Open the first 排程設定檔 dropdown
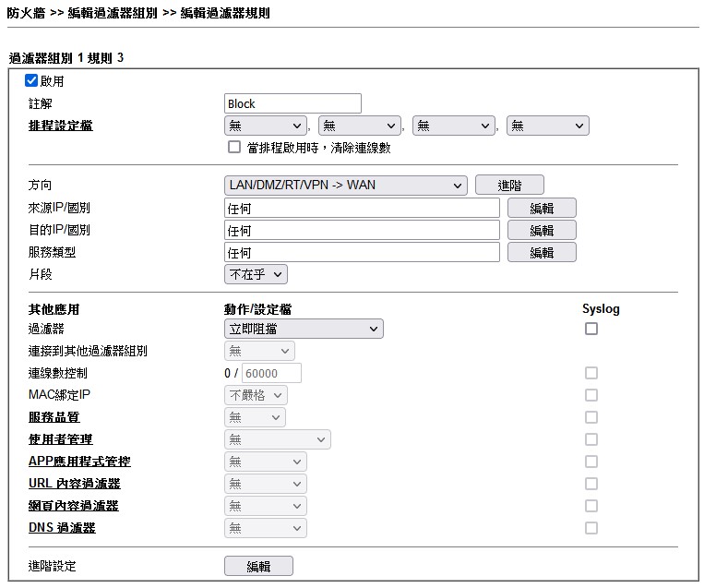 coord(266,126)
